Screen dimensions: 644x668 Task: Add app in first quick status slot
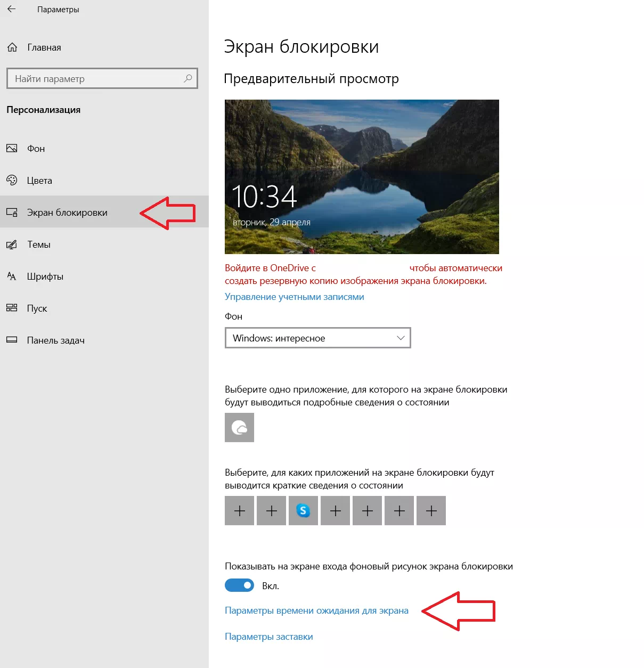tap(239, 511)
